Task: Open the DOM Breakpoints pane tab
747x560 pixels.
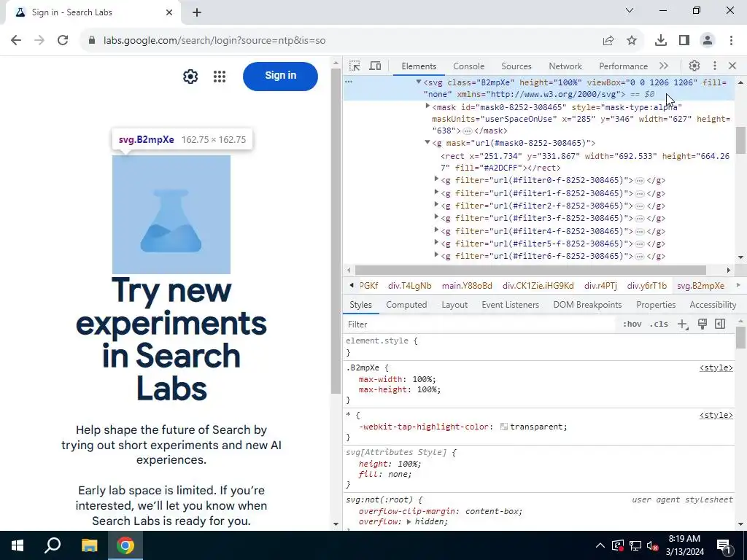Action: click(587, 305)
